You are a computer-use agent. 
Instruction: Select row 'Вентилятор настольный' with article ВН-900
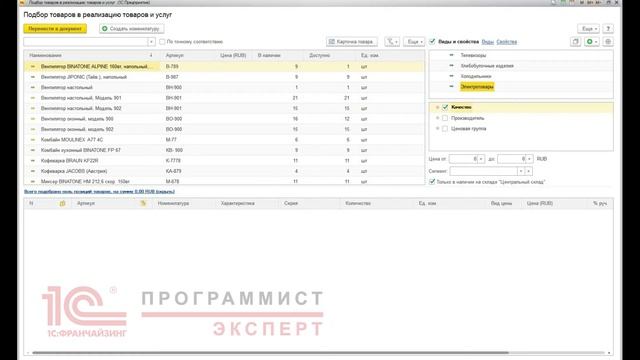click(x=224, y=87)
